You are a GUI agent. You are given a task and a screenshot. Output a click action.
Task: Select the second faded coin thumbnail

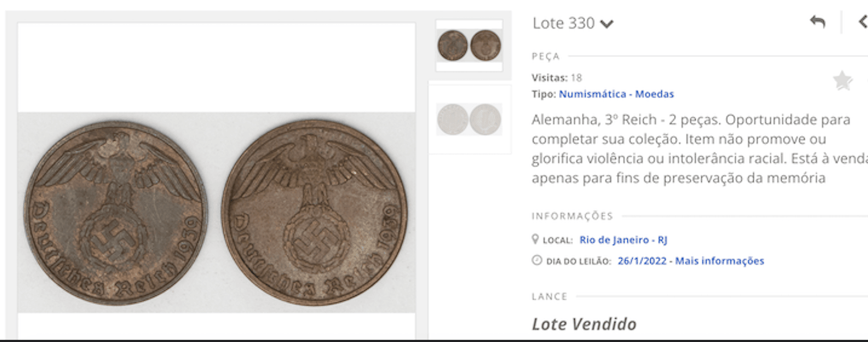coord(469,119)
